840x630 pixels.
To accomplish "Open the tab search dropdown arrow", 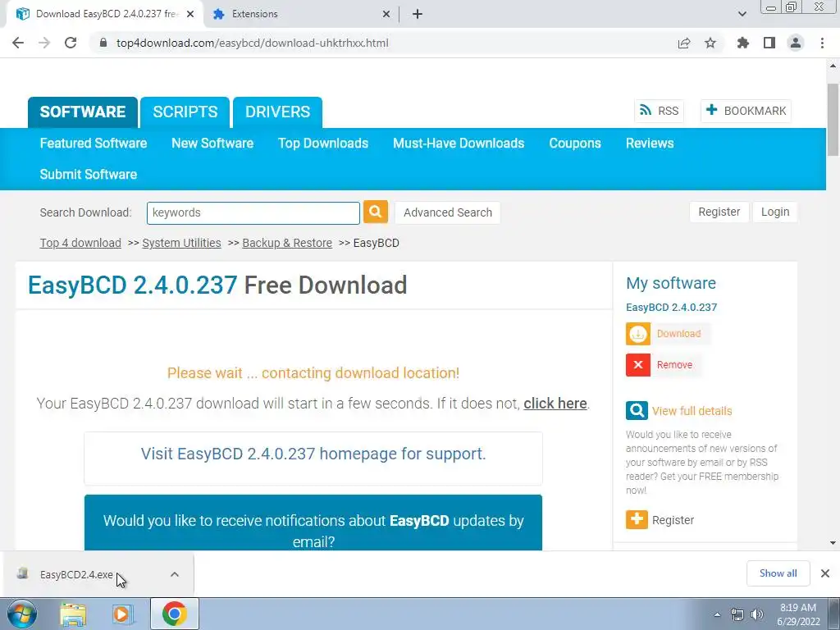I will point(742,14).
